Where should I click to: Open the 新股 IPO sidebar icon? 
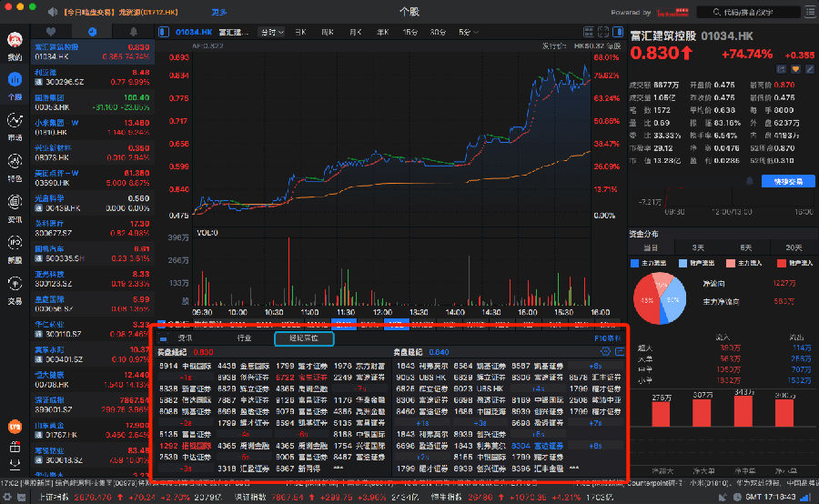pyautogui.click(x=15, y=243)
